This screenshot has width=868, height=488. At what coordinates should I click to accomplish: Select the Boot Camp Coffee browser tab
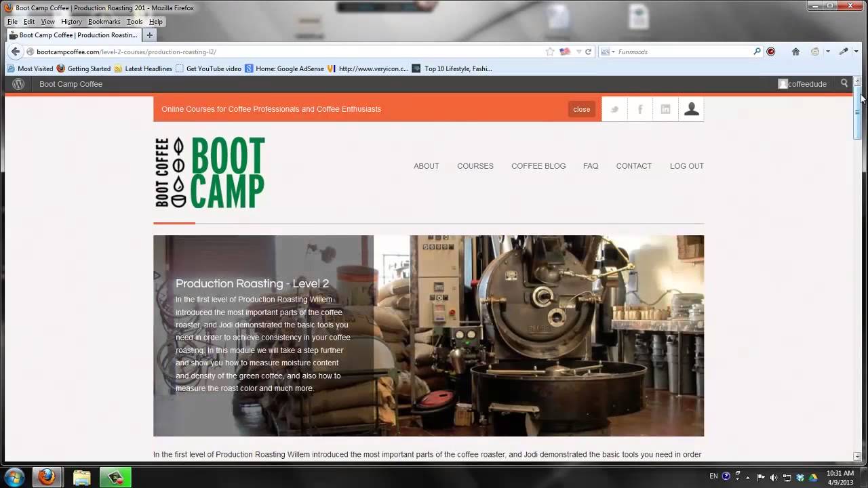[x=73, y=35]
